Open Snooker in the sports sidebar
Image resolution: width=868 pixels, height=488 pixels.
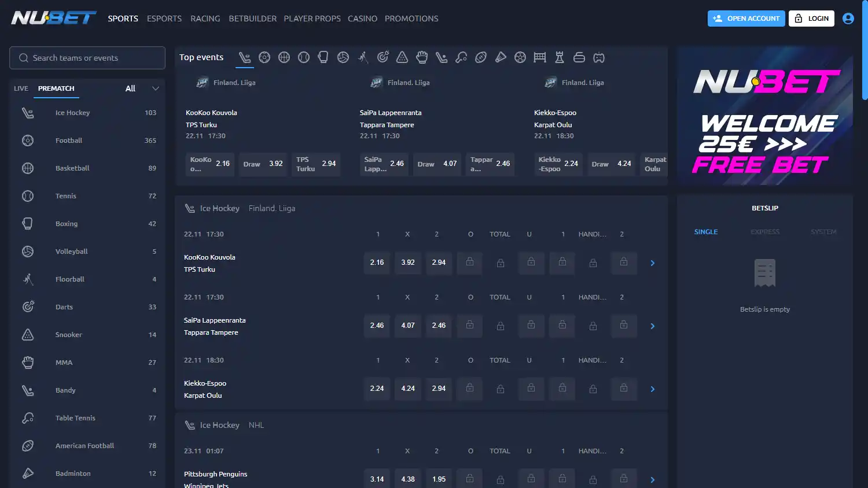[x=87, y=335]
